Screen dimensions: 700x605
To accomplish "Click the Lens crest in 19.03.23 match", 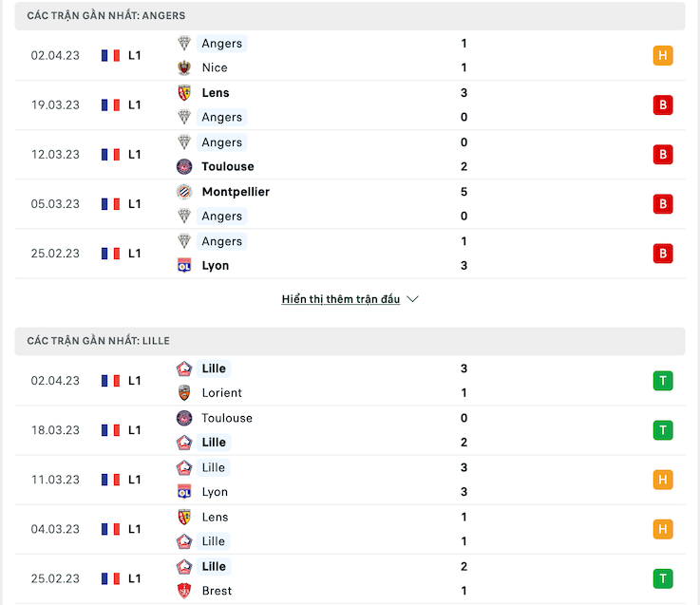I will coord(184,92).
